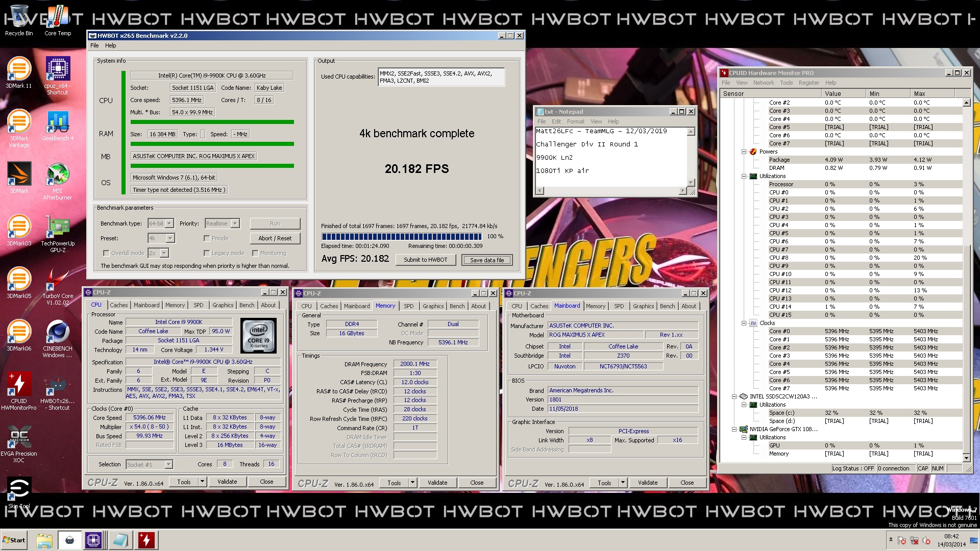Click the Max column header in HWMonitor
Viewport: 980px width, 551px height.
933,94
